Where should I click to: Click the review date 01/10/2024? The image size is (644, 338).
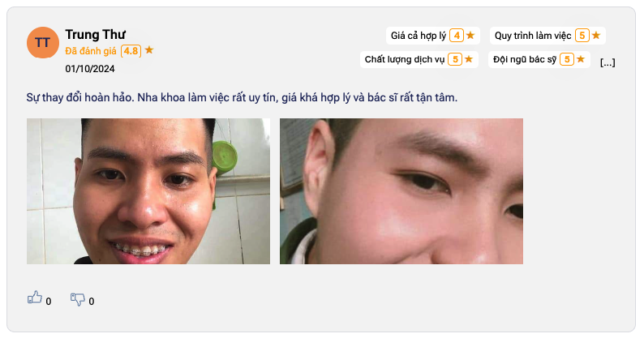pos(90,69)
